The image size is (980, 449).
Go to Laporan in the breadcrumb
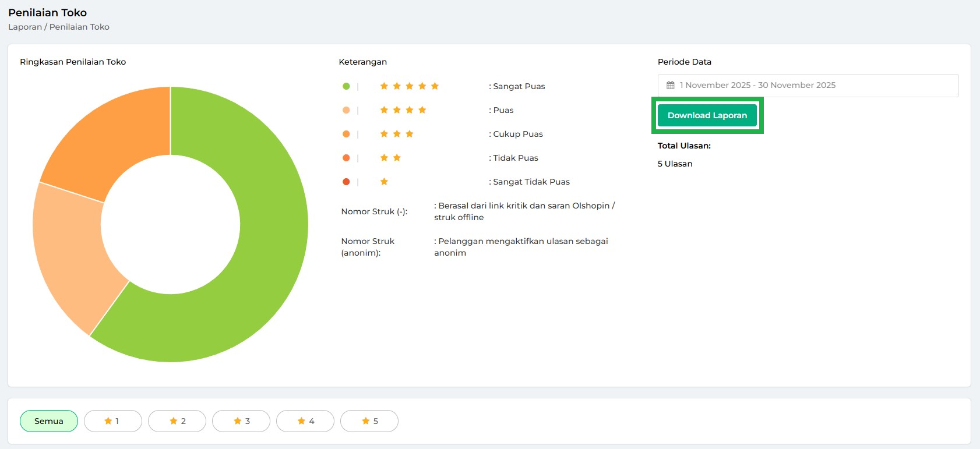tap(25, 27)
